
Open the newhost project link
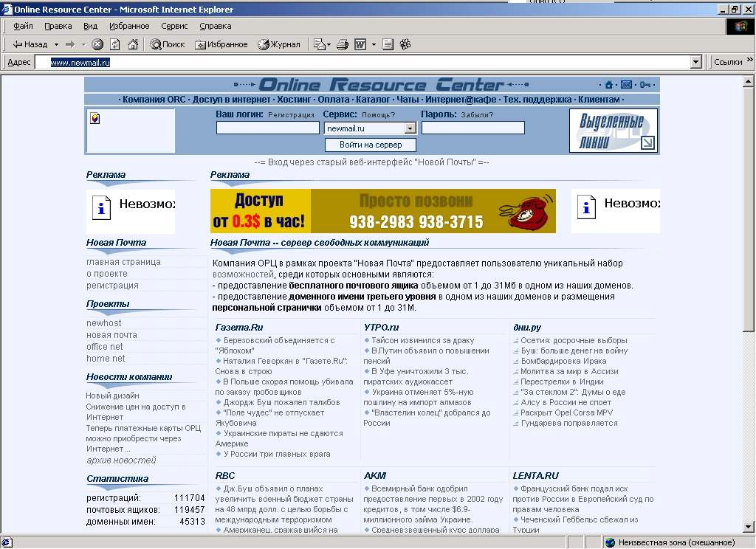(103, 323)
